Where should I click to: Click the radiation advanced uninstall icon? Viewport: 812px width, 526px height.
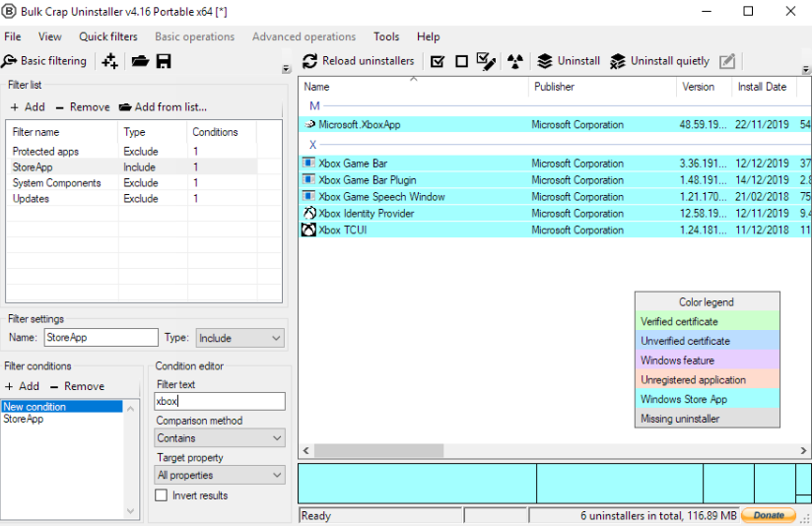[x=514, y=62]
